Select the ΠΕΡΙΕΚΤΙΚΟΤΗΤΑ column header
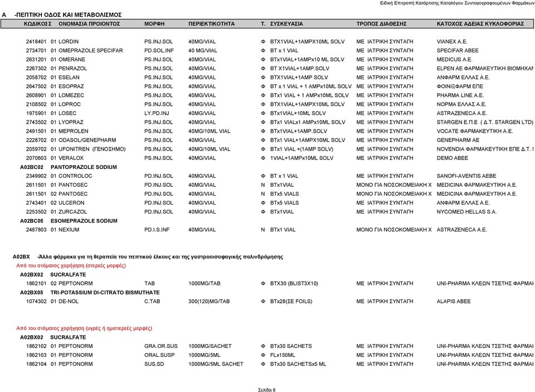The height and width of the screenshot is (392, 535). tap(212, 24)
